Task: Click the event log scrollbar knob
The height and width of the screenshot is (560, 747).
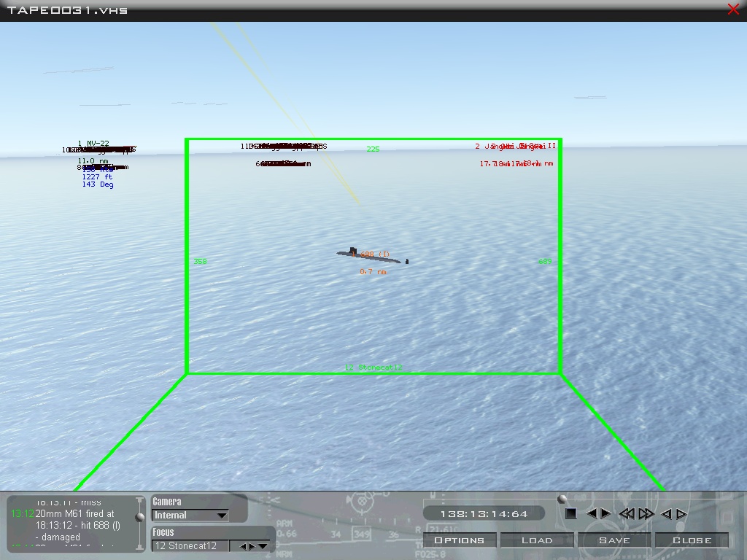Action: pyautogui.click(x=139, y=517)
